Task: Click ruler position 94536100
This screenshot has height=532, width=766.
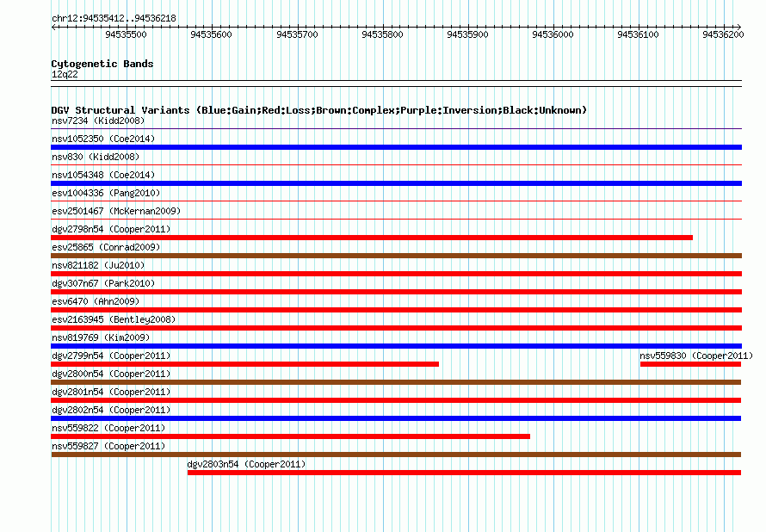Action: coord(638,34)
